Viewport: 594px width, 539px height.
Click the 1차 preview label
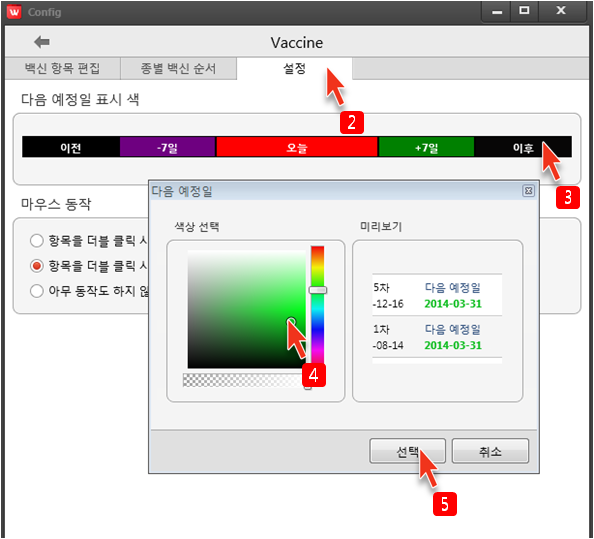click(381, 329)
